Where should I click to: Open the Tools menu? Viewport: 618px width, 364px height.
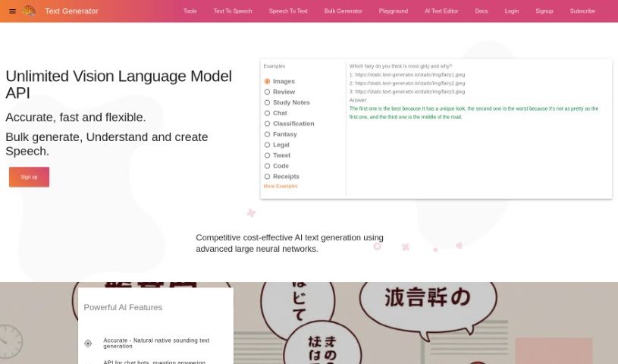tap(190, 11)
